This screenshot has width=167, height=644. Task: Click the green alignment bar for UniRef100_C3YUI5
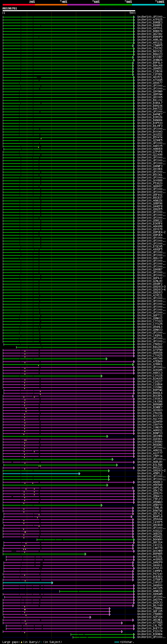pyautogui.click(x=52, y=376)
